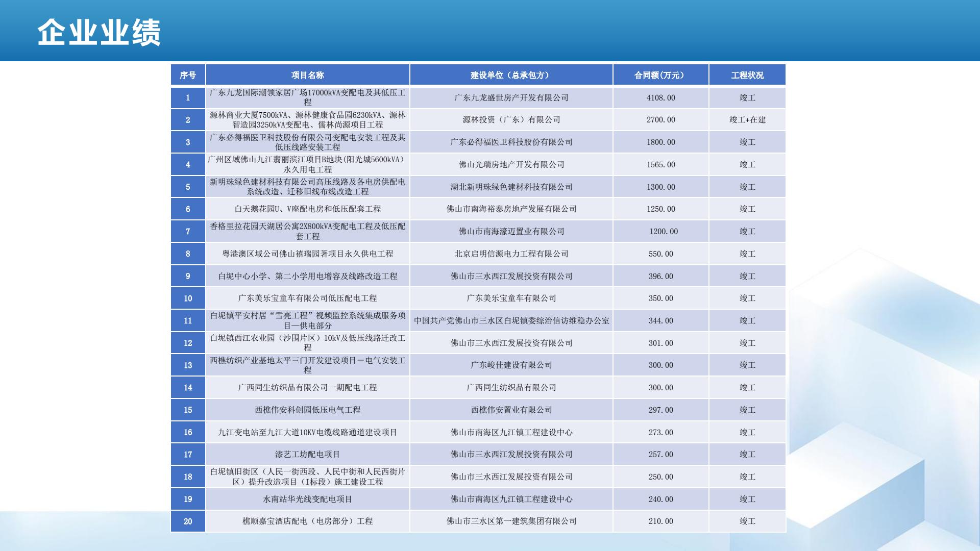Screen dimensions: 980x551
Task: Click contract amount "396.00"
Action: [x=661, y=276]
